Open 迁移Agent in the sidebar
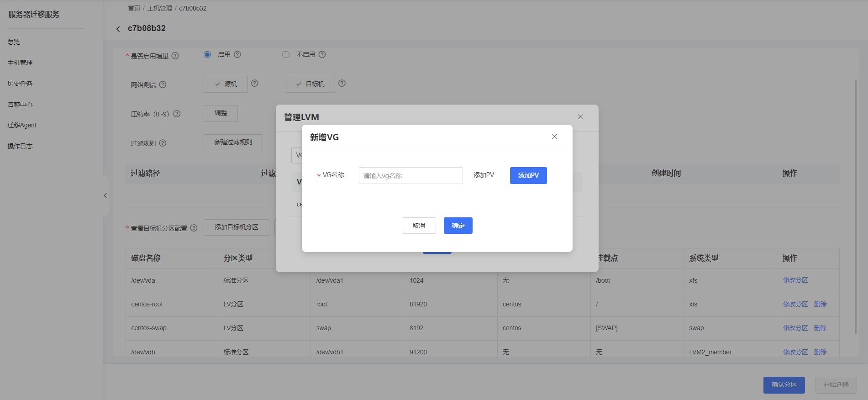The width and height of the screenshot is (868, 400). 22,125
